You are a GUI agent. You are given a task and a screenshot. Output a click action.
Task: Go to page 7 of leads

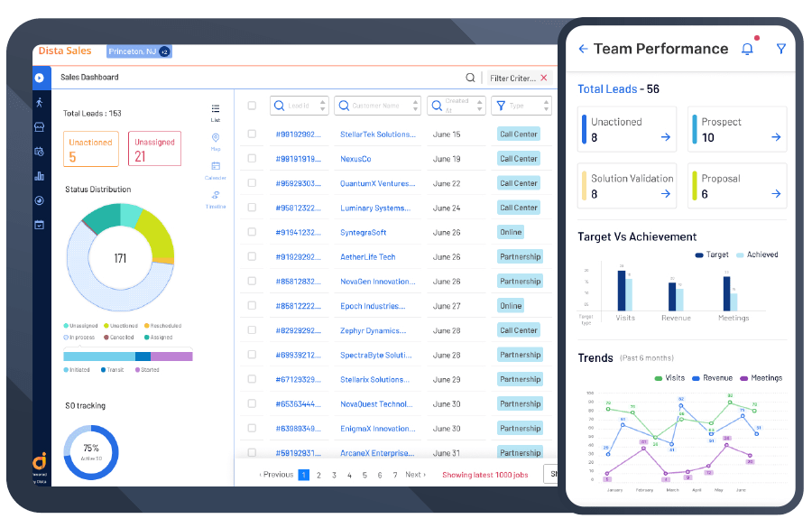395,475
